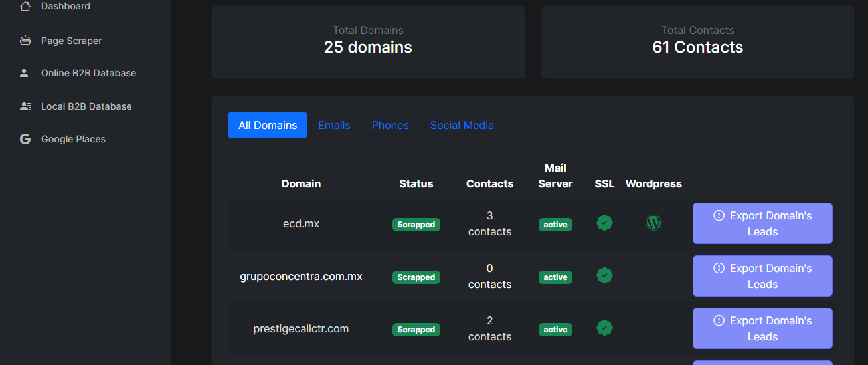Click the SSL verified badge for ecd.mx
This screenshot has width=868, height=365.
click(x=604, y=223)
